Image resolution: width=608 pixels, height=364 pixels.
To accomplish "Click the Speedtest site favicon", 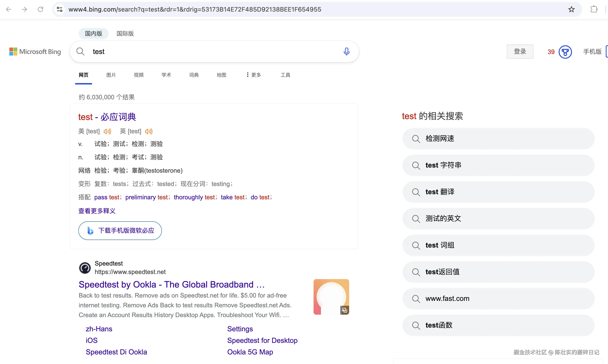I will click(x=85, y=268).
